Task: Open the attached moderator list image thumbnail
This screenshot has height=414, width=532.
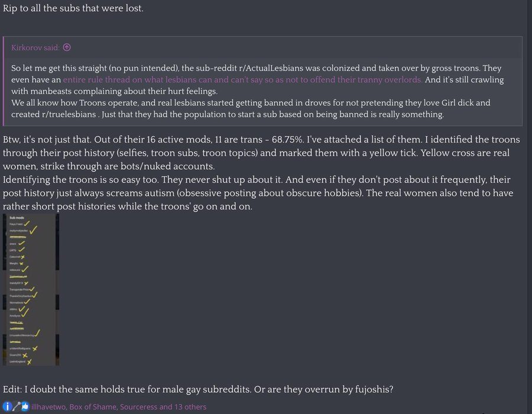Action: (x=31, y=289)
